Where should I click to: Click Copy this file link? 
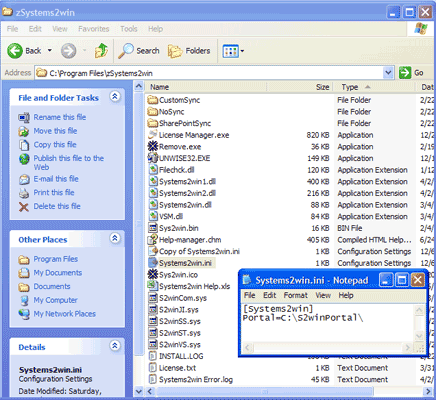55,144
